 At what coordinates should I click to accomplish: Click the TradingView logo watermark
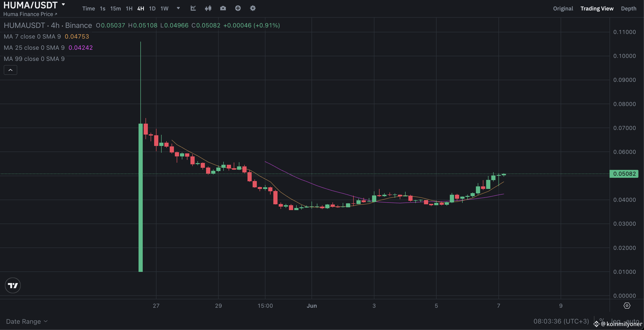click(13, 285)
